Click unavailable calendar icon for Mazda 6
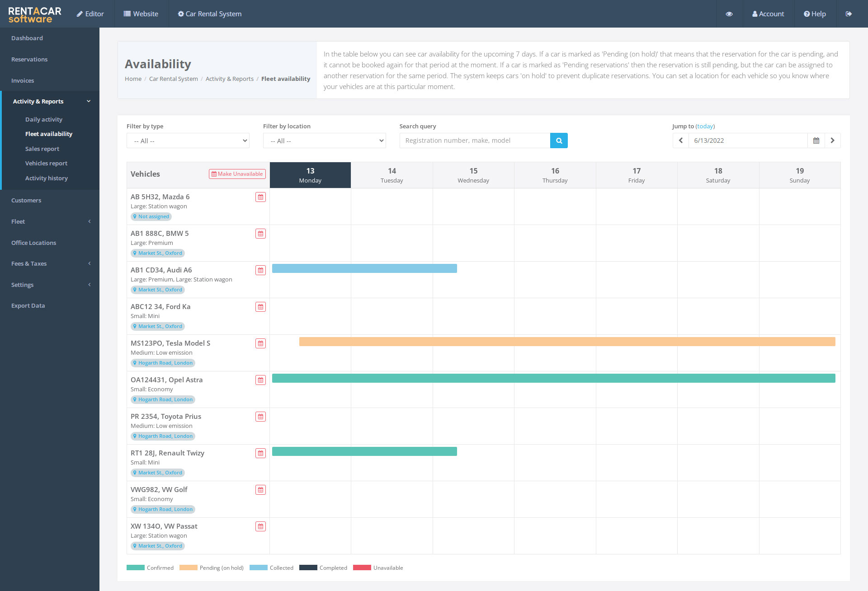Viewport: 868px width, 591px height. click(x=260, y=197)
